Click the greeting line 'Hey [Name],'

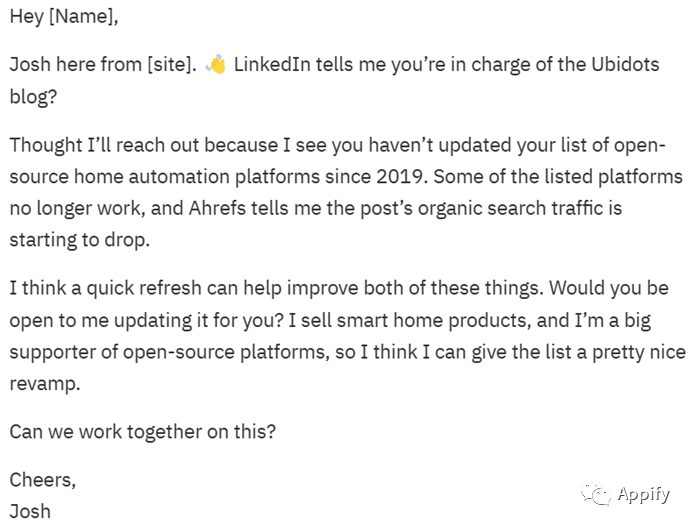pos(64,17)
